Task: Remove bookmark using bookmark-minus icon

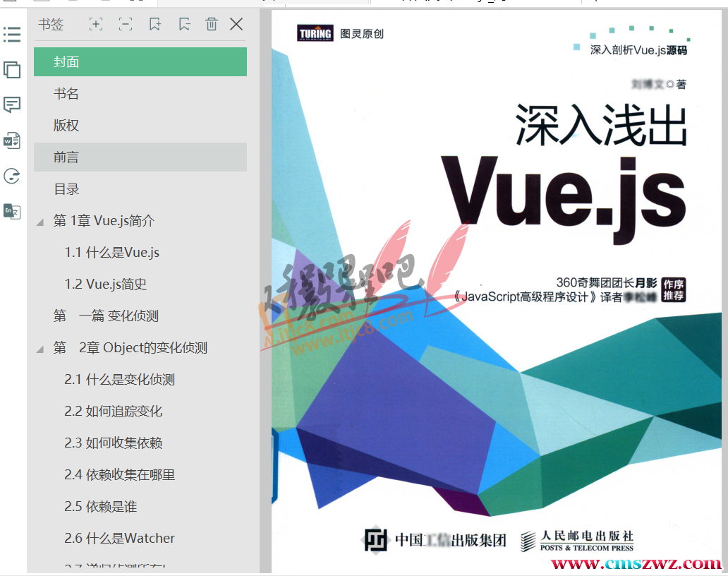Action: coord(184,25)
